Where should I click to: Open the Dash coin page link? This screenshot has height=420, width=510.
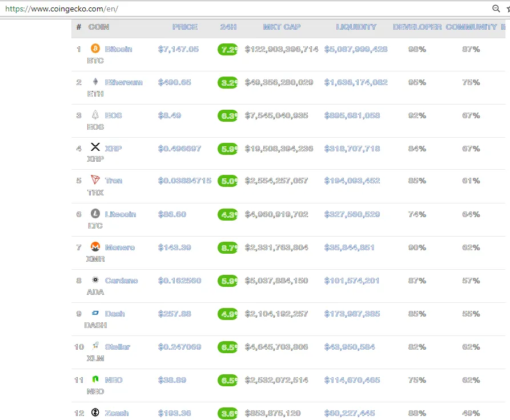coord(115,314)
